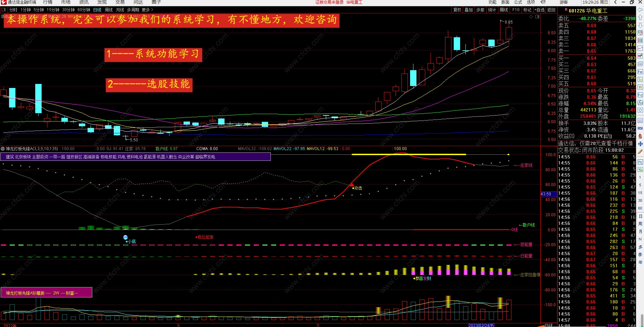644x327 pixels.
Task: Open the 资讯 menu item
Action: (84, 2)
